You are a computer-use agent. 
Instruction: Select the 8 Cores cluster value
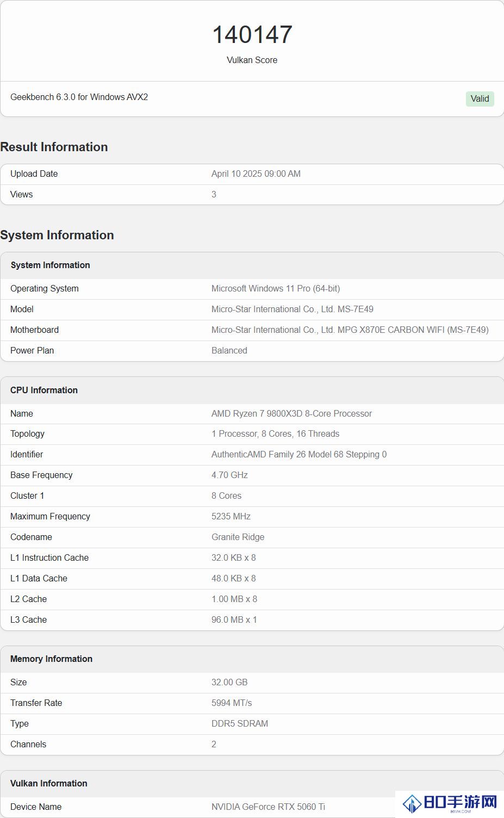tap(226, 495)
